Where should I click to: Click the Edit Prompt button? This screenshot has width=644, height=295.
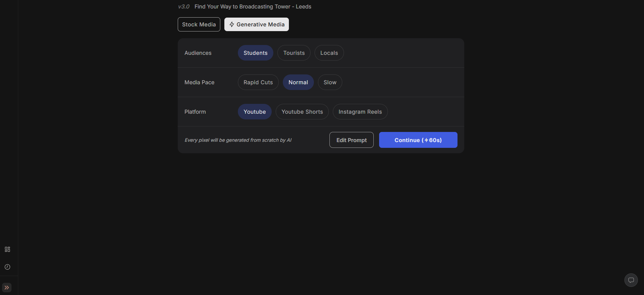pyautogui.click(x=351, y=140)
